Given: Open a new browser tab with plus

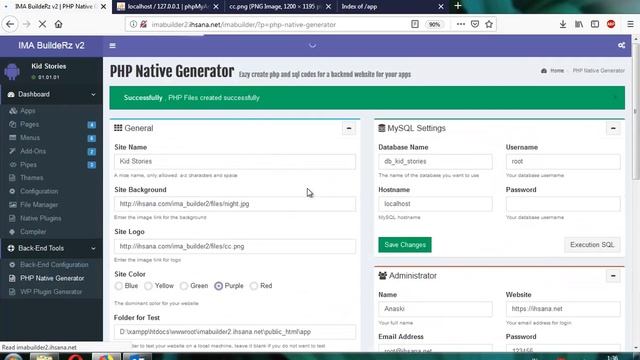Looking at the screenshot, I should point(458,6).
